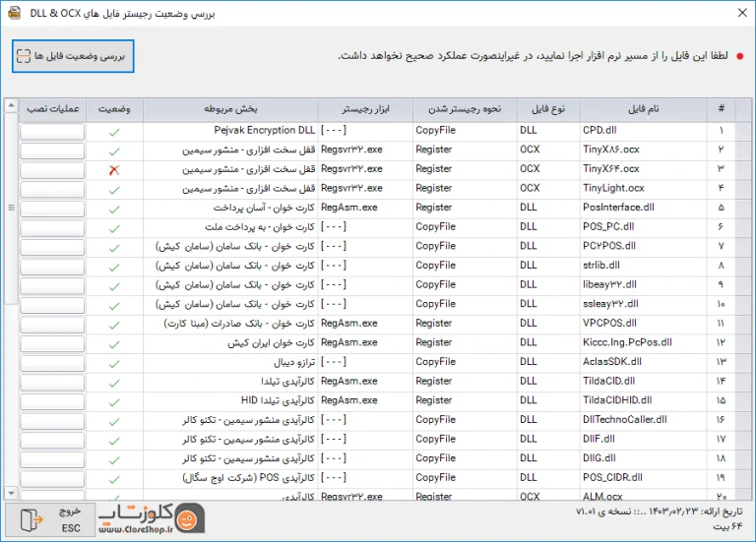The width and height of the screenshot is (756, 542).
Task: Click the install action box for TinyX64.ocx
Action: tap(52, 170)
